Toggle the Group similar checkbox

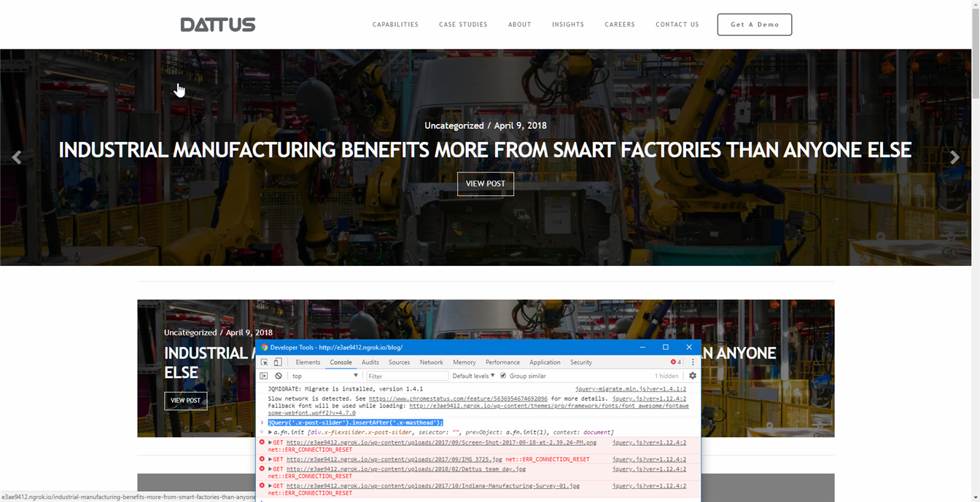coord(503,376)
